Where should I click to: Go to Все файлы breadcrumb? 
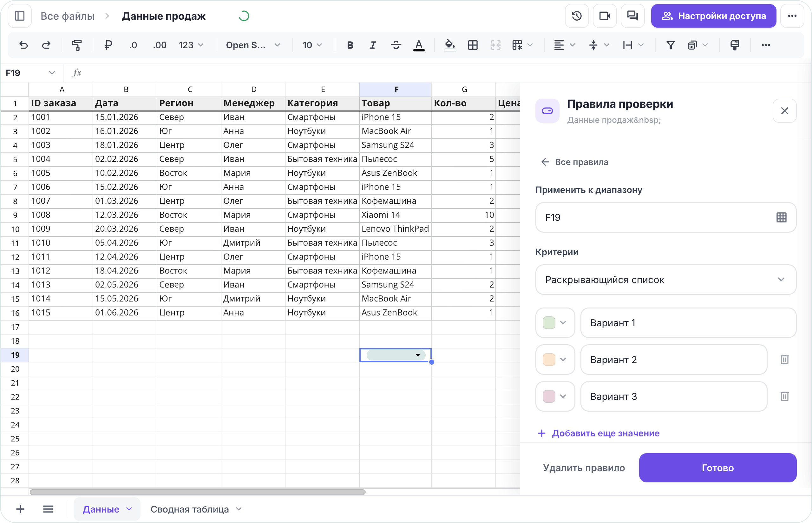pyautogui.click(x=68, y=16)
